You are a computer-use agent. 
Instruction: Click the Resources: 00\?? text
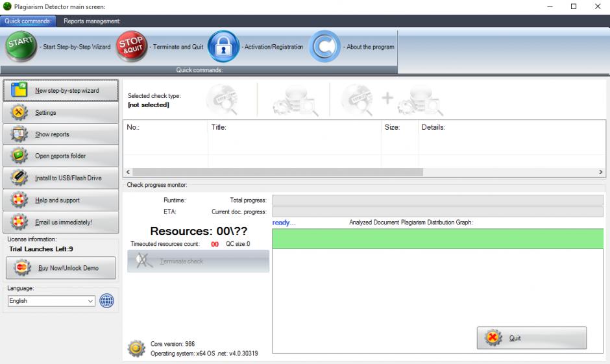tap(199, 231)
